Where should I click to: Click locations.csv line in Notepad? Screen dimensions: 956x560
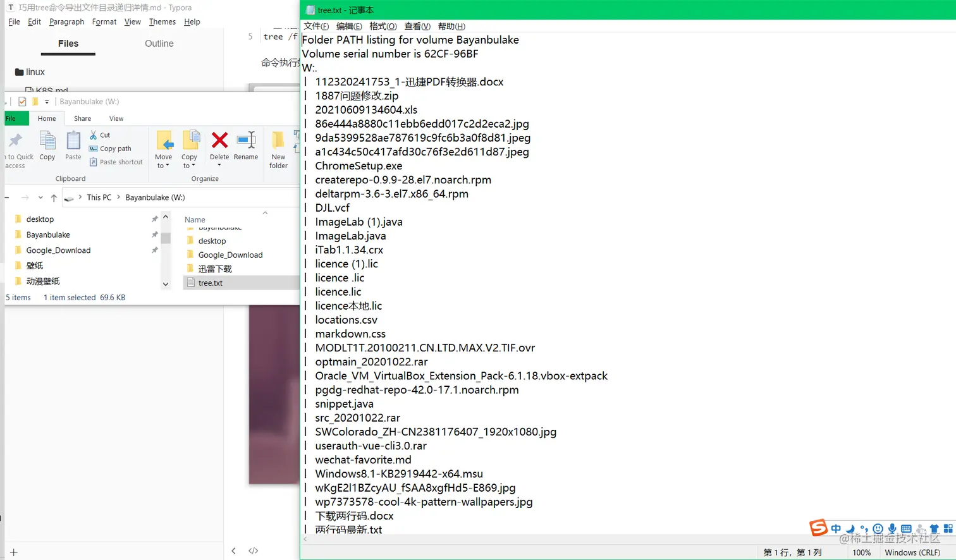click(346, 320)
